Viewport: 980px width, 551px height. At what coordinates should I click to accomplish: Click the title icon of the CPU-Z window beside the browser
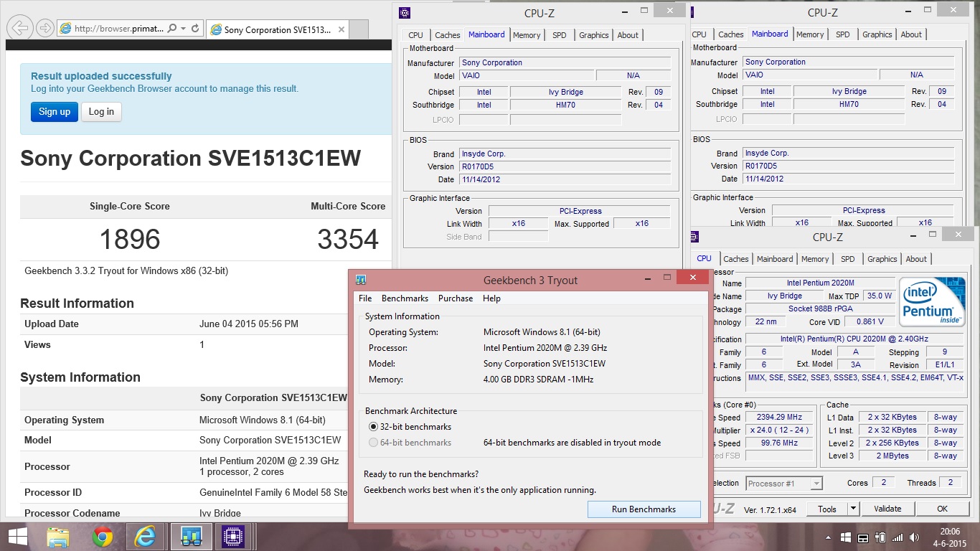click(405, 12)
